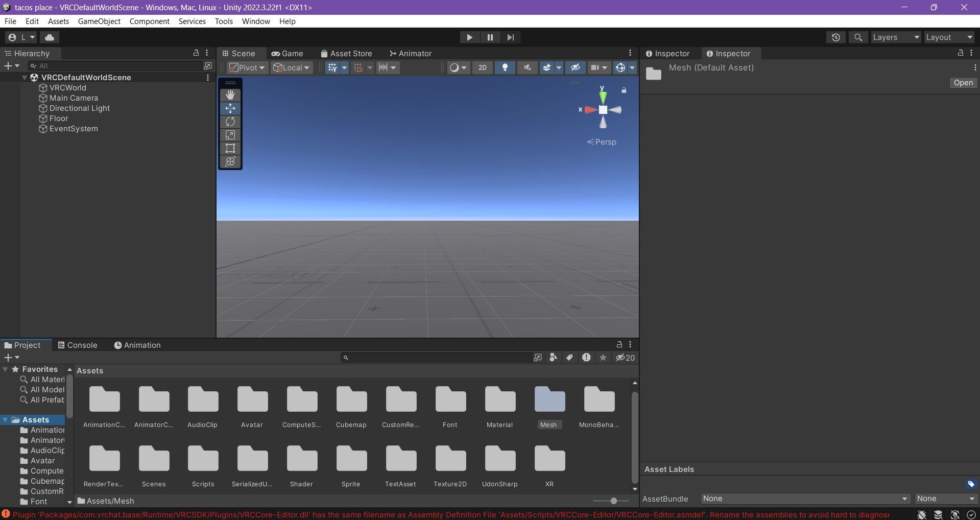Toggle Hierarchy panel lock
This screenshot has height=520, width=980.
click(x=196, y=53)
